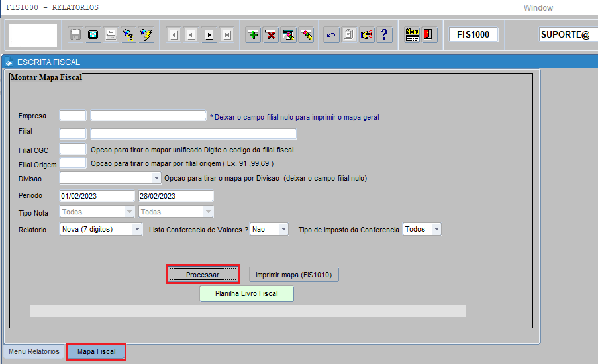Open the Menu toolbar icon
This screenshot has width=598, height=364.
click(x=412, y=35)
